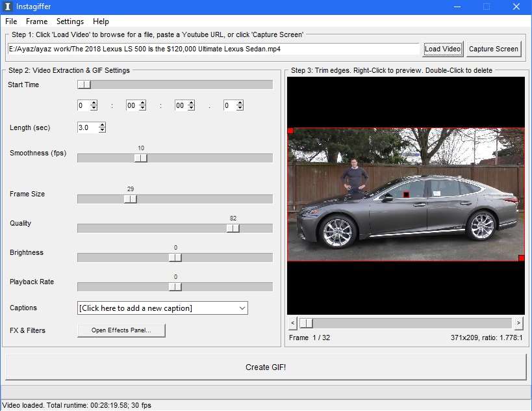Click the top-left red crop handle
532x411 pixels.
[x=290, y=131]
